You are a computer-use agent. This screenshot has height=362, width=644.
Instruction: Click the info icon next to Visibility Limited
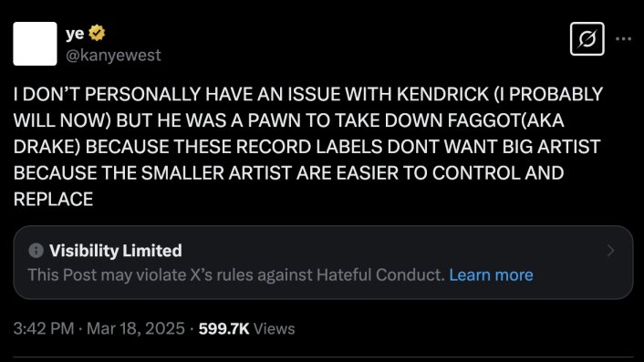click(36, 251)
